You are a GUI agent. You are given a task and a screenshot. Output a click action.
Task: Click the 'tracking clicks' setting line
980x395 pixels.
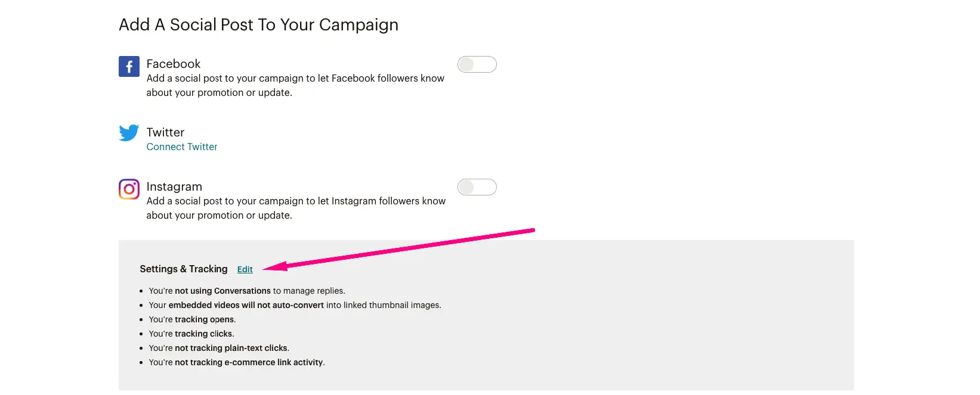pyautogui.click(x=191, y=334)
